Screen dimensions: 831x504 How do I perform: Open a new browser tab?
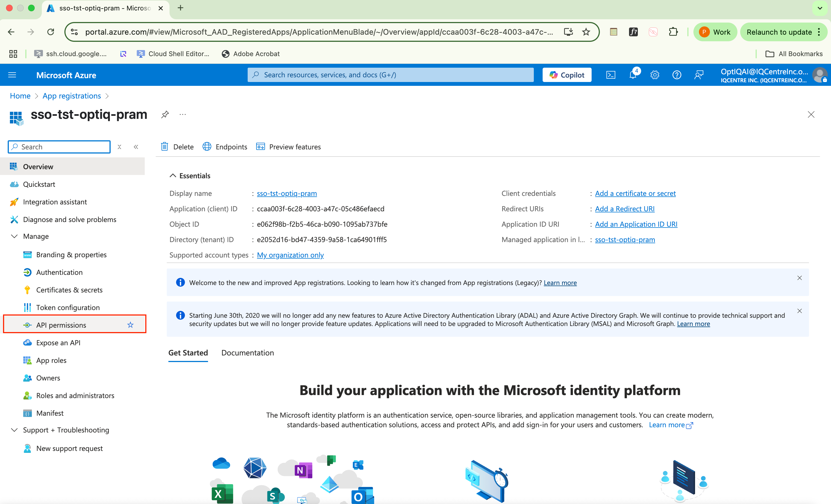[x=181, y=8]
